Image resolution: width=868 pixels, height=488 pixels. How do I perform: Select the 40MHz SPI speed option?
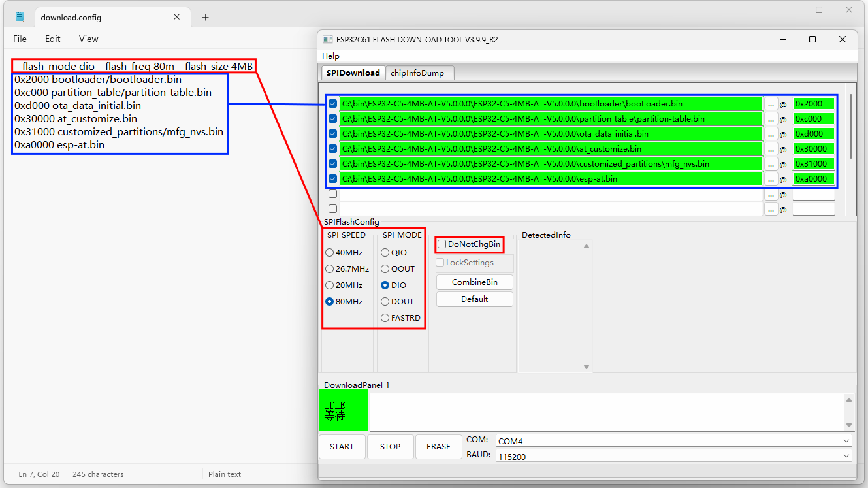[330, 253]
